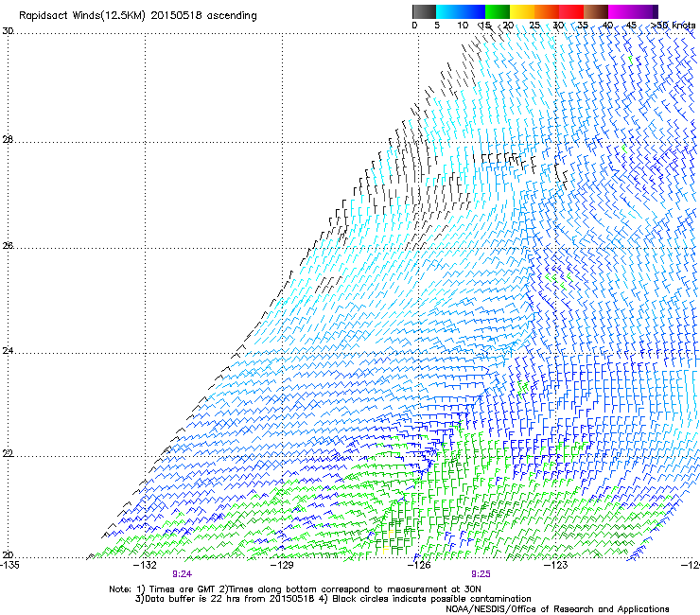The width and height of the screenshot is (700, 615).
Task: Click the longitude "-123" axis label
Action: click(556, 565)
